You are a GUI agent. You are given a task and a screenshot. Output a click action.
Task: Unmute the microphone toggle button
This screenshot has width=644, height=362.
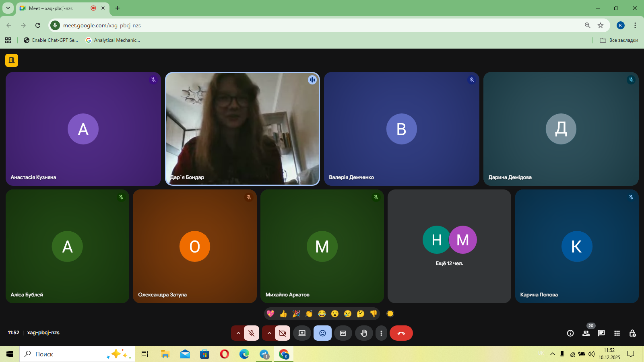point(252,333)
